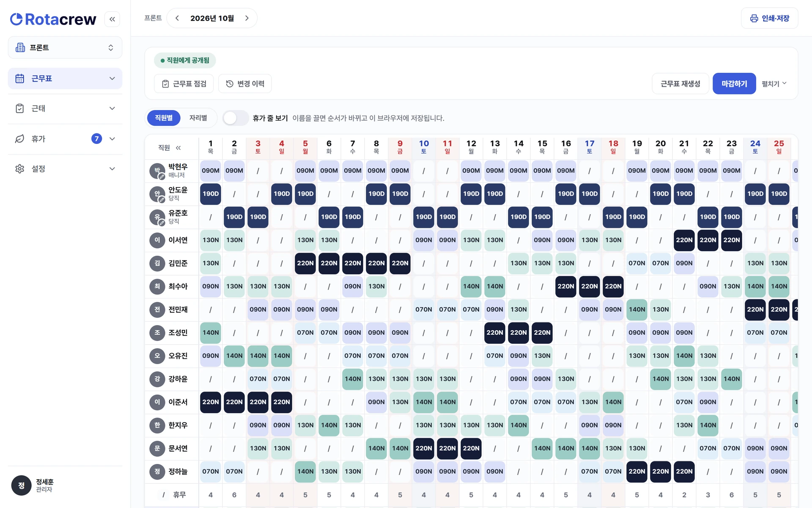812x508 pixels.
Task: Toggle 휴가 줄 보기 switch
Action: [236, 118]
